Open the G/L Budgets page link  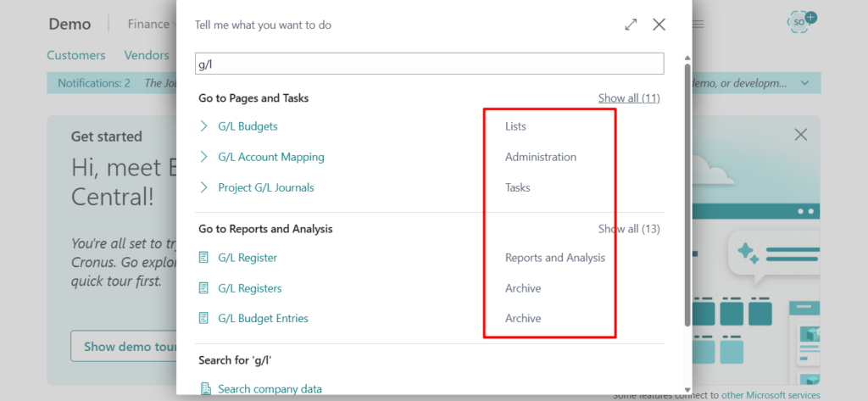click(x=248, y=126)
